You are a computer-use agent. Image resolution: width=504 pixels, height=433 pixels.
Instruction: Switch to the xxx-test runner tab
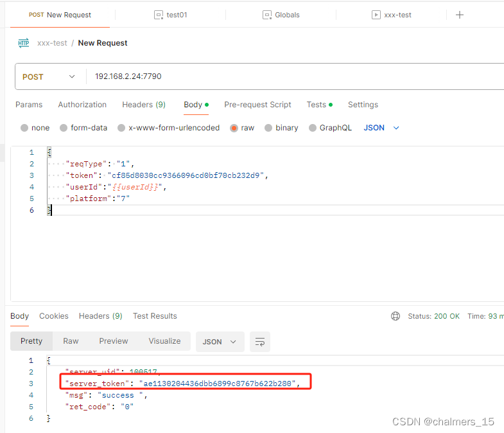tap(392, 15)
